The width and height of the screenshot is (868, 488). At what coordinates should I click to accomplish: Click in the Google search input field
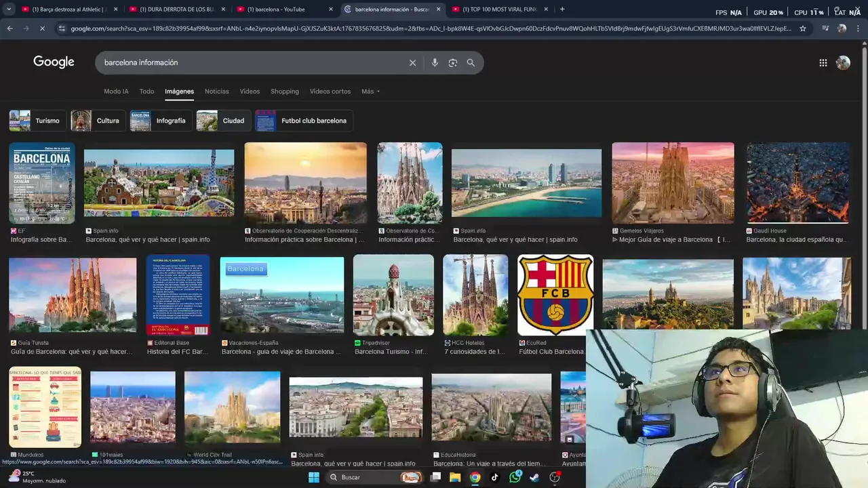pos(251,62)
